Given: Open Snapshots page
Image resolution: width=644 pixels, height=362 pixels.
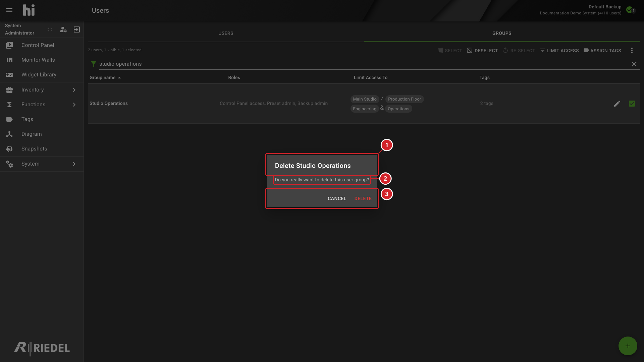Looking at the screenshot, I should (42, 149).
